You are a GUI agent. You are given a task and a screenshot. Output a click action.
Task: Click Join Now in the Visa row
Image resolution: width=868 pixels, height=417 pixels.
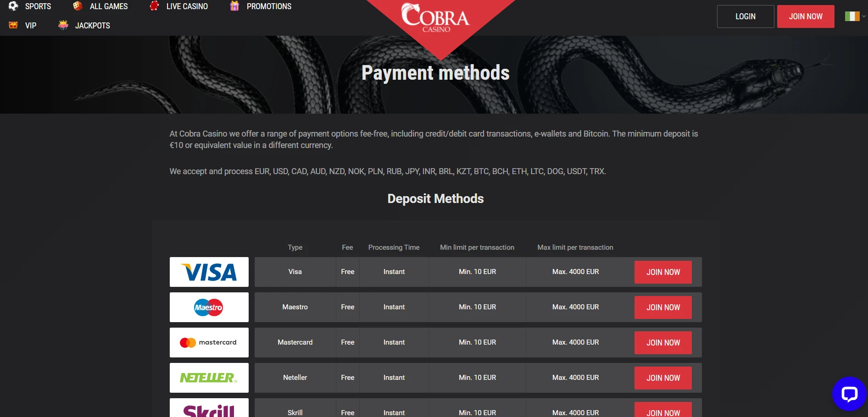663,272
